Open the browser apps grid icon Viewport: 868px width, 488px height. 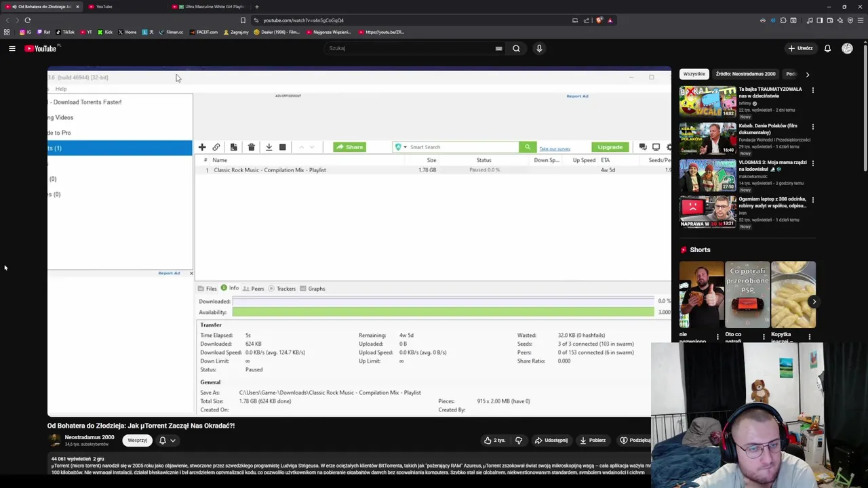coord(7,32)
